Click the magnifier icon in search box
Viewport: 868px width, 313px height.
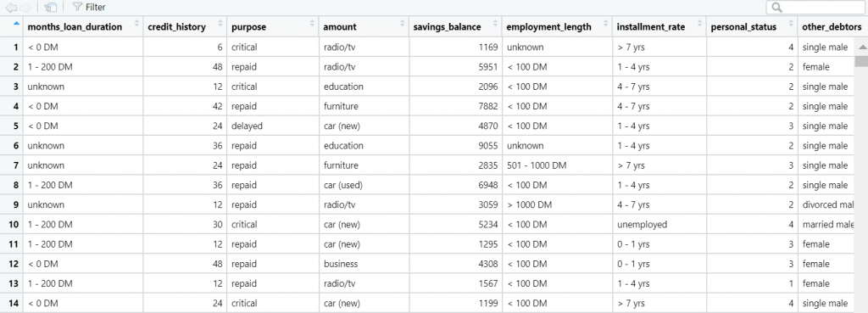(x=777, y=7)
